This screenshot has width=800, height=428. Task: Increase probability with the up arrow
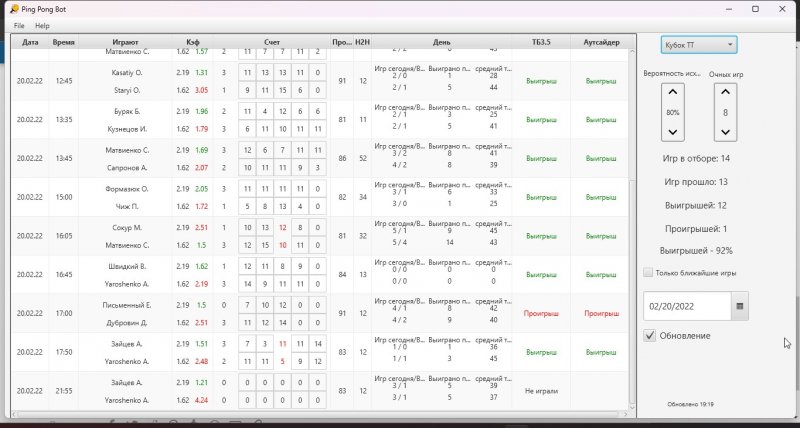click(672, 93)
